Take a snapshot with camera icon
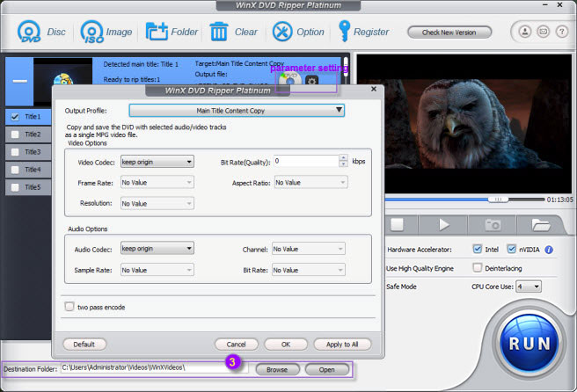This screenshot has height=392, width=577. [493, 224]
